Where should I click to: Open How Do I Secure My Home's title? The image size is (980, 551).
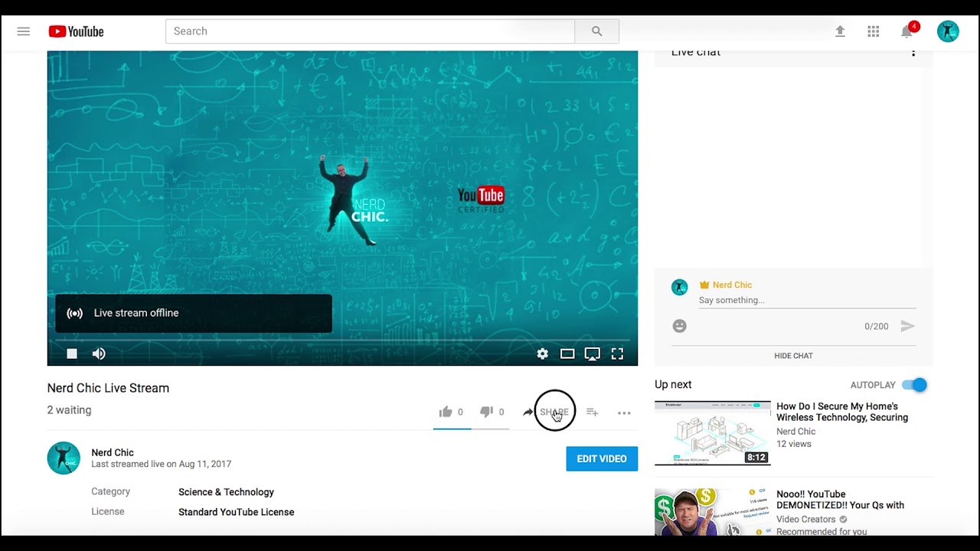tap(842, 412)
